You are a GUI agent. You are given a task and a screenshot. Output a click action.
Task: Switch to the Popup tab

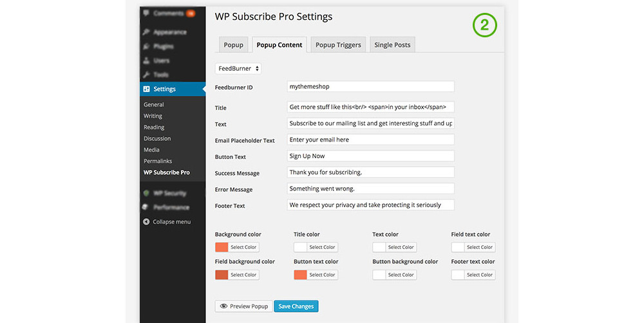pos(233,45)
